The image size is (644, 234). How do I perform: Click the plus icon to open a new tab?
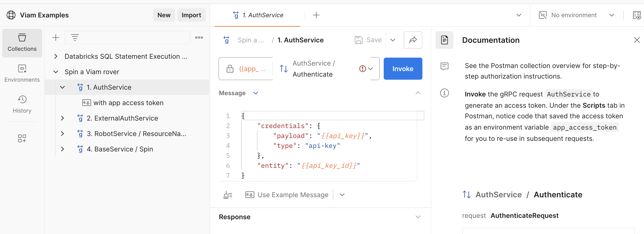click(316, 15)
